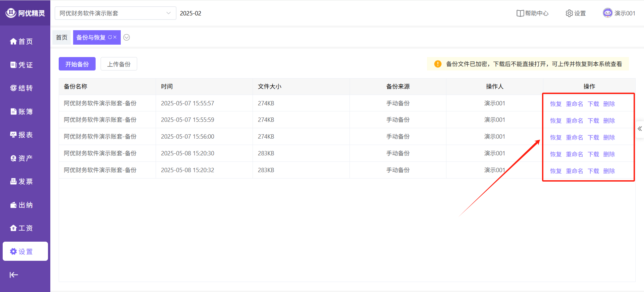Open 报表 sidebar section
The height and width of the screenshot is (292, 644).
(22, 135)
